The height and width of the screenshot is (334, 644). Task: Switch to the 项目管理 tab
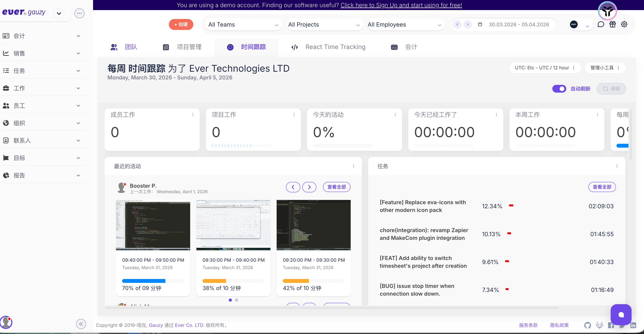tap(182, 47)
